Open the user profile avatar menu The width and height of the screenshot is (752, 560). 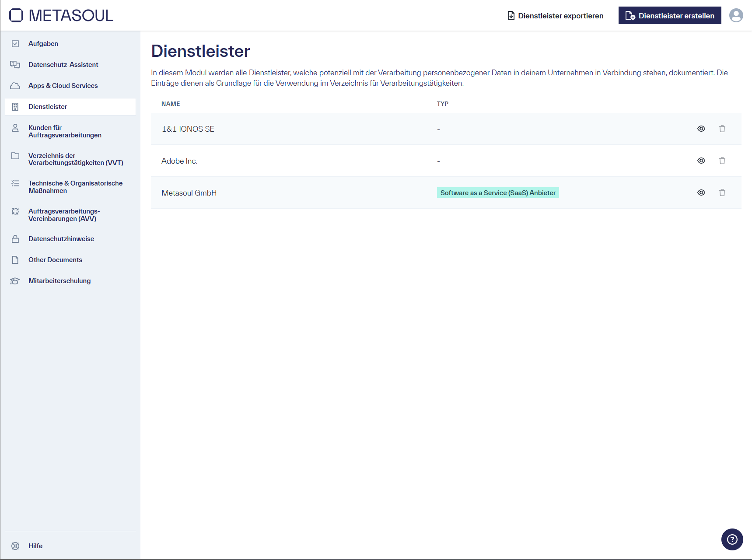(736, 15)
